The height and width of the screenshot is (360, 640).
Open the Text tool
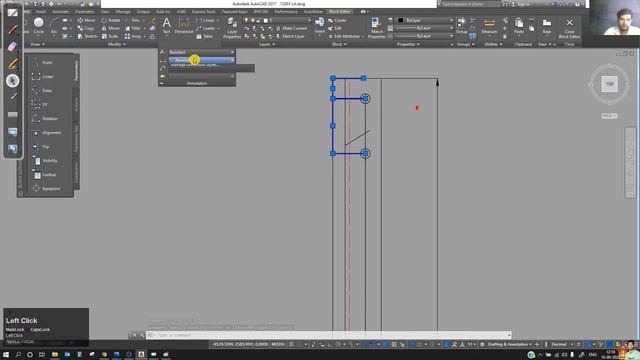tap(167, 26)
